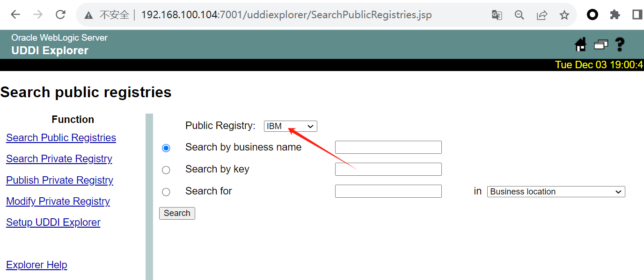
Task: Select the Search for radio button
Action: [x=166, y=192]
